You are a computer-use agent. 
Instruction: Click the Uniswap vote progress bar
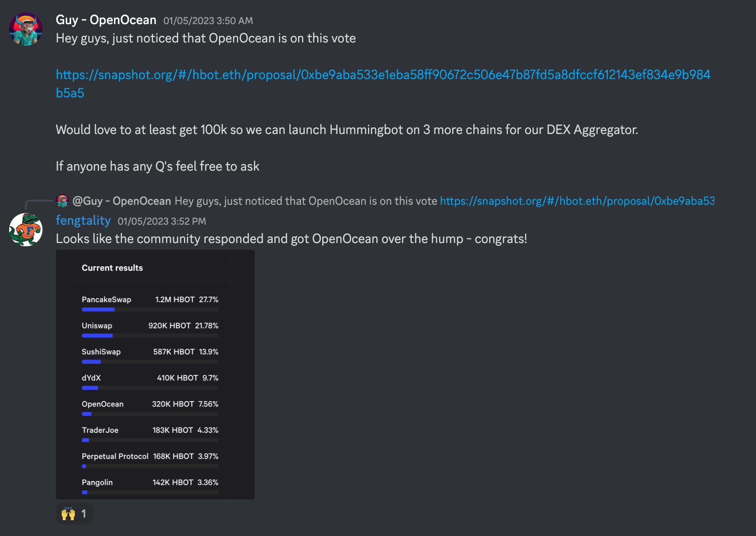point(150,336)
